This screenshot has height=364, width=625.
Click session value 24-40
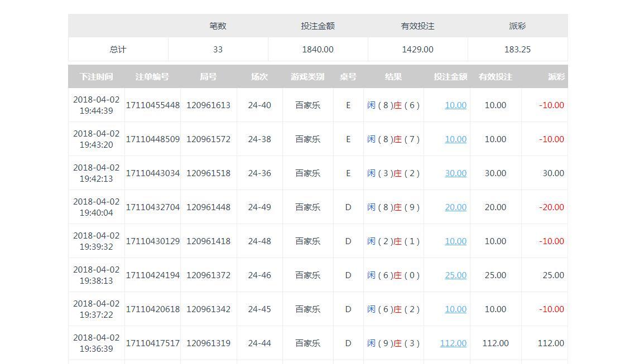pyautogui.click(x=259, y=105)
